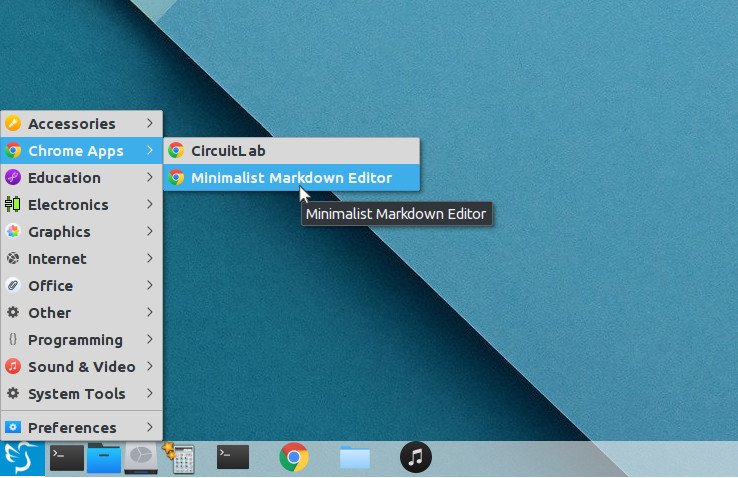Expand the Office submenu arrow
The image size is (738, 478).
pyautogui.click(x=150, y=285)
